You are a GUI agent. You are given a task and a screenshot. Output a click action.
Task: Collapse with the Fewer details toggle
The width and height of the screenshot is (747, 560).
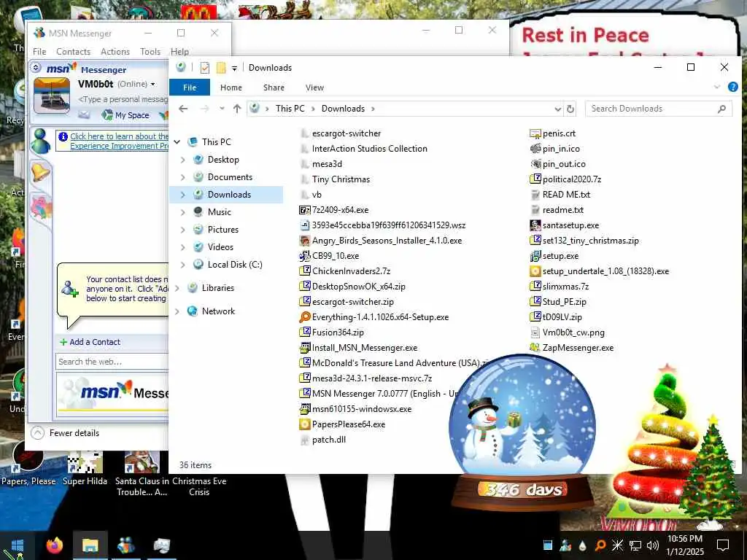[65, 433]
